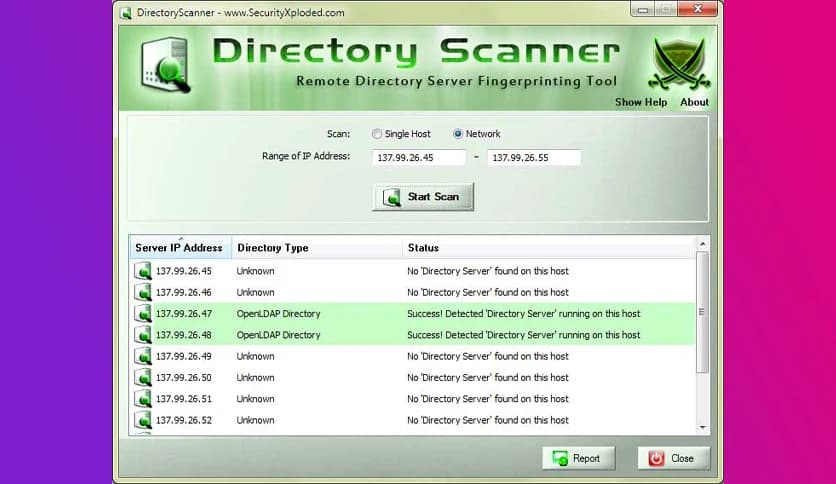Click Unknown directory type for 137.99.26.49
This screenshot has width=836, height=484.
coord(255,356)
